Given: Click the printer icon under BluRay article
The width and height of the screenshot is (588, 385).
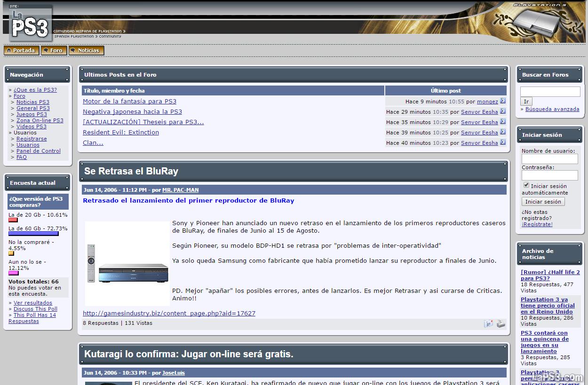Looking at the screenshot, I should 501,323.
